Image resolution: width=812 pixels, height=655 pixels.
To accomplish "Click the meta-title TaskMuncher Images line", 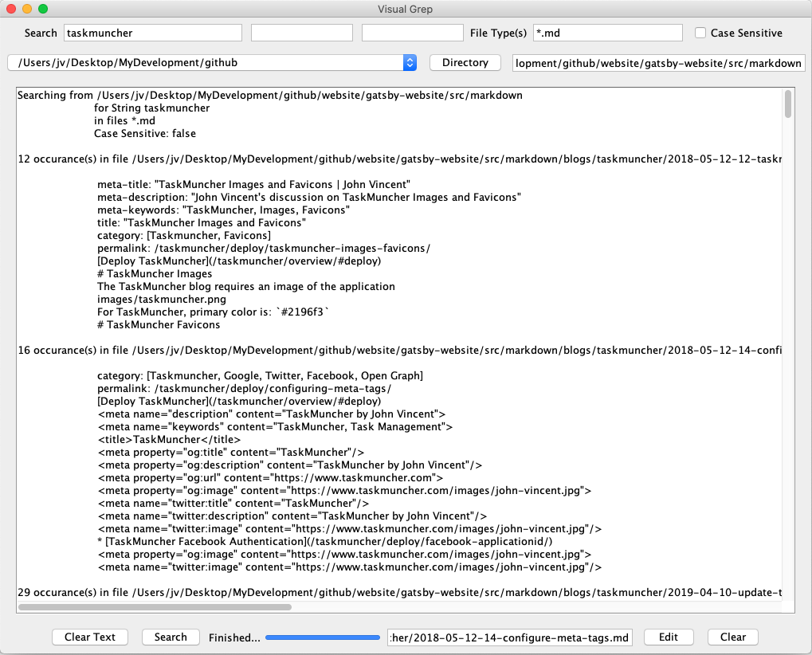I will tap(253, 184).
